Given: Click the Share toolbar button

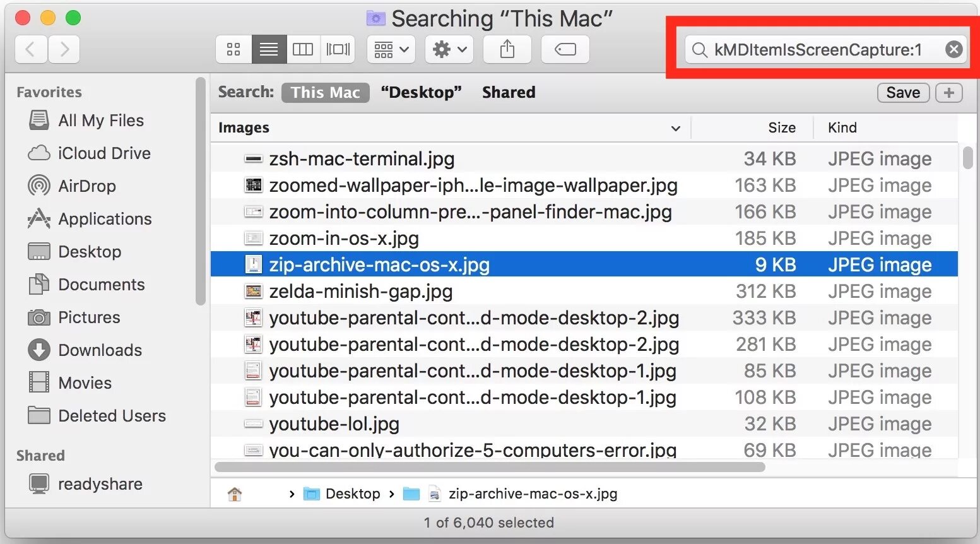Looking at the screenshot, I should click(507, 49).
